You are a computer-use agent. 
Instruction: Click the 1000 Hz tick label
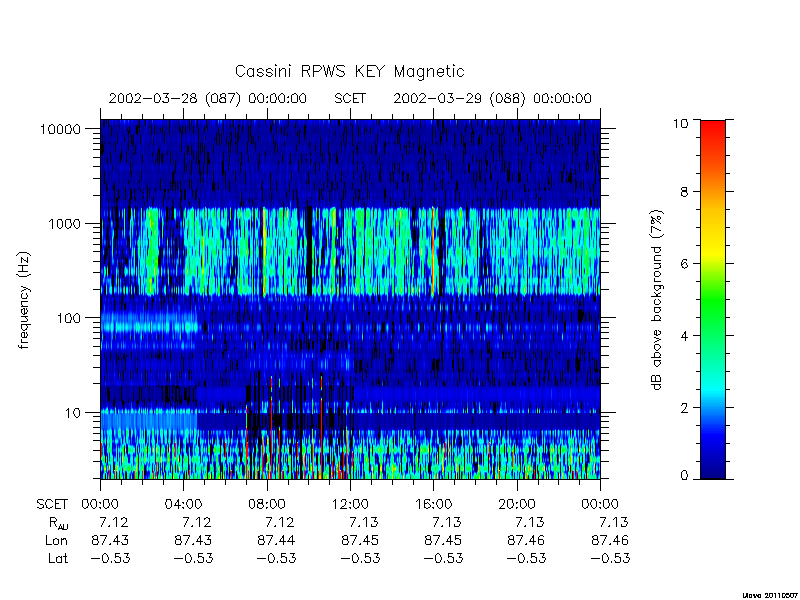(x=65, y=223)
